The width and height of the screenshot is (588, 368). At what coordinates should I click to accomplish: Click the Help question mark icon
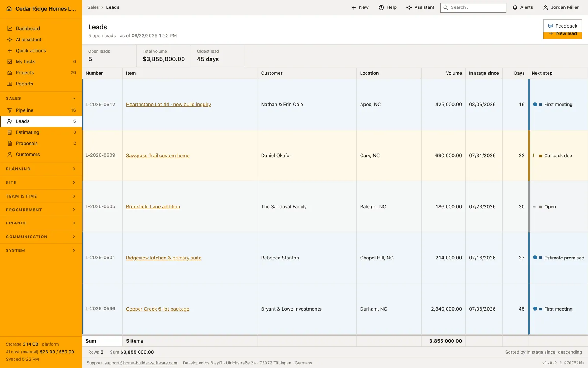[x=381, y=7]
